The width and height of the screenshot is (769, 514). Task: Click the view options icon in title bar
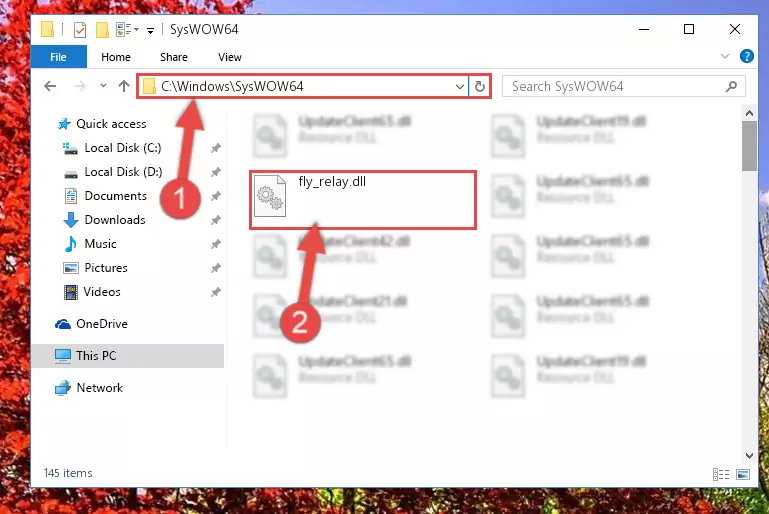(127, 29)
